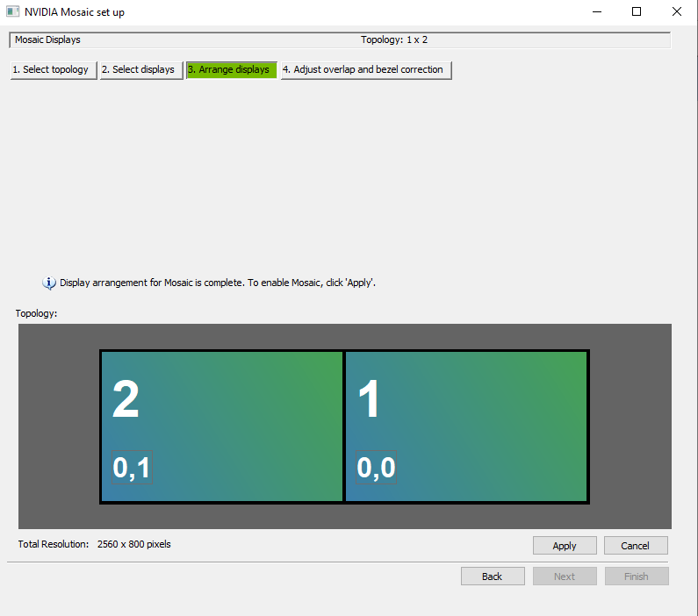
Task: Click the display arrangement complete message
Action: click(218, 283)
